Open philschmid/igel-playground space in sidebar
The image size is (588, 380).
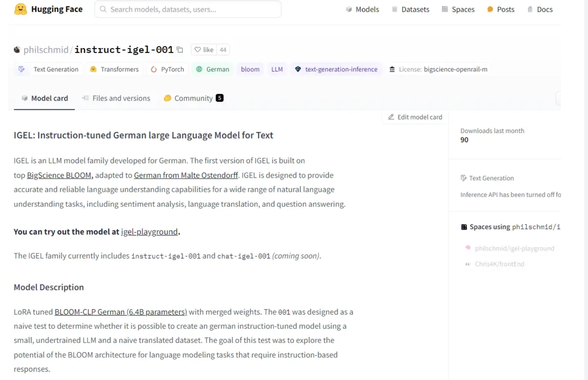point(514,248)
